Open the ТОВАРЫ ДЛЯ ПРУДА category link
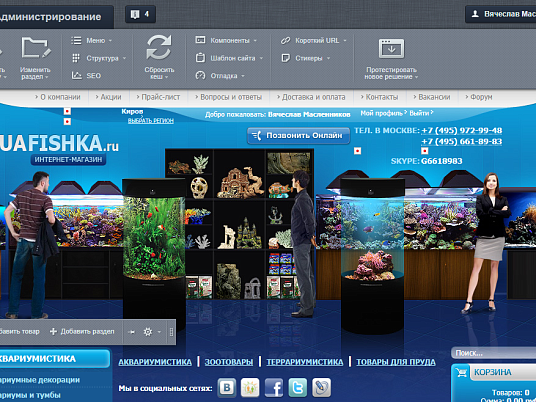The image size is (536, 402). [x=396, y=362]
